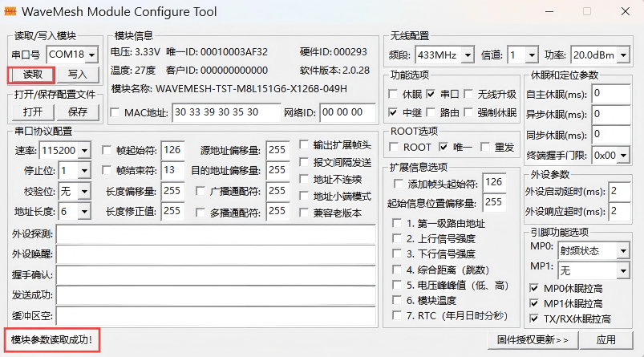
Task: Enable 输出扩展帧头 checkbox
Action: point(304,145)
